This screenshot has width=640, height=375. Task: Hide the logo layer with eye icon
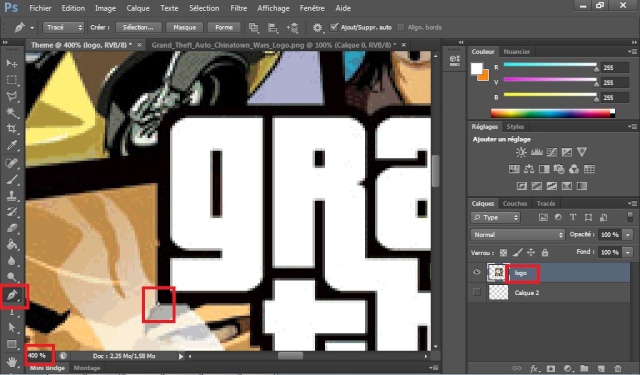477,273
